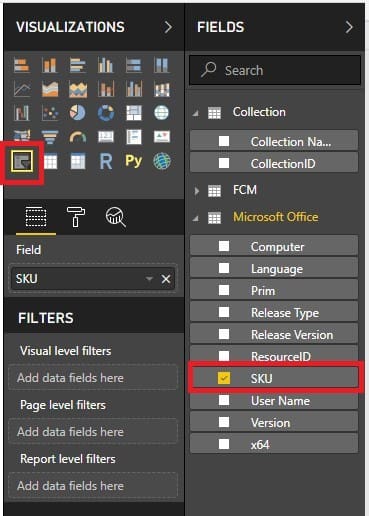
Task: Collapse the Microsoft Office table
Action: (x=196, y=218)
